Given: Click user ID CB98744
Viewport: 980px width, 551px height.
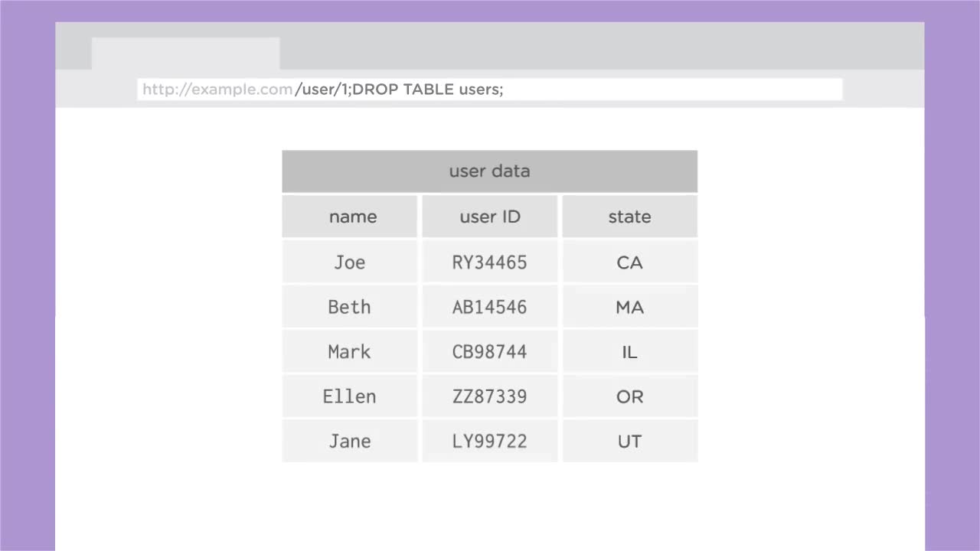Looking at the screenshot, I should click(490, 351).
